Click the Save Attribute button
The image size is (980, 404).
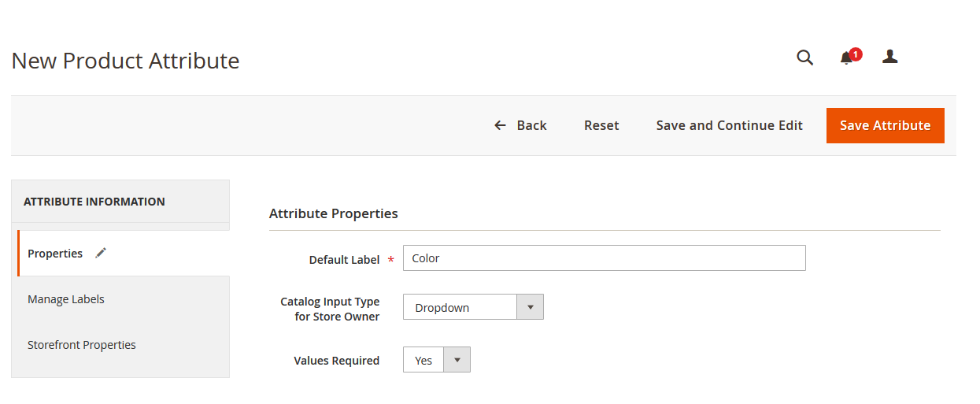coord(886,125)
